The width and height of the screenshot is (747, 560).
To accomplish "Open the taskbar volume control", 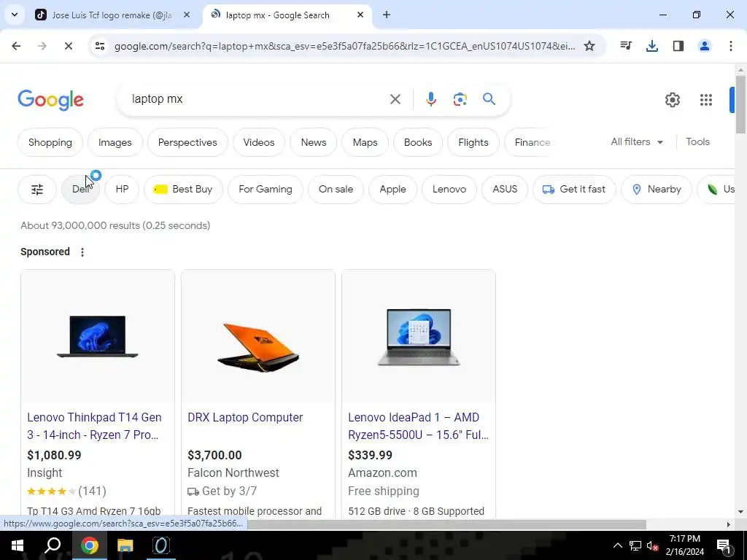I will [652, 545].
